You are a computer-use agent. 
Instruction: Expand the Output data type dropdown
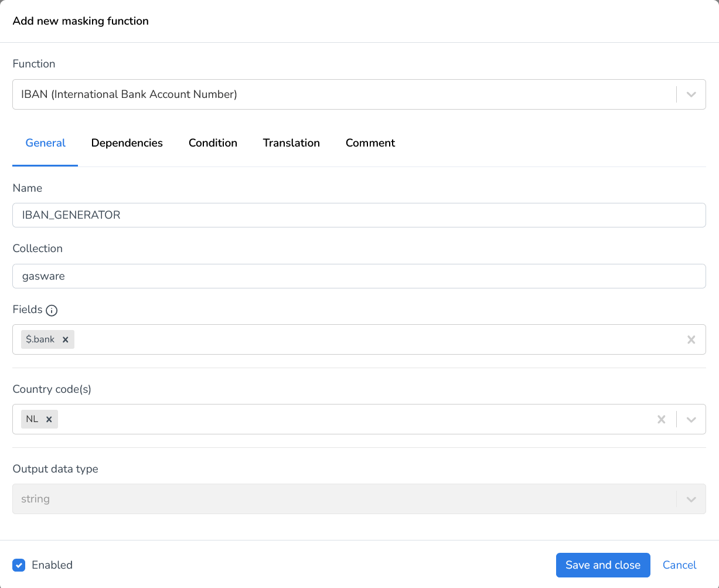click(691, 499)
